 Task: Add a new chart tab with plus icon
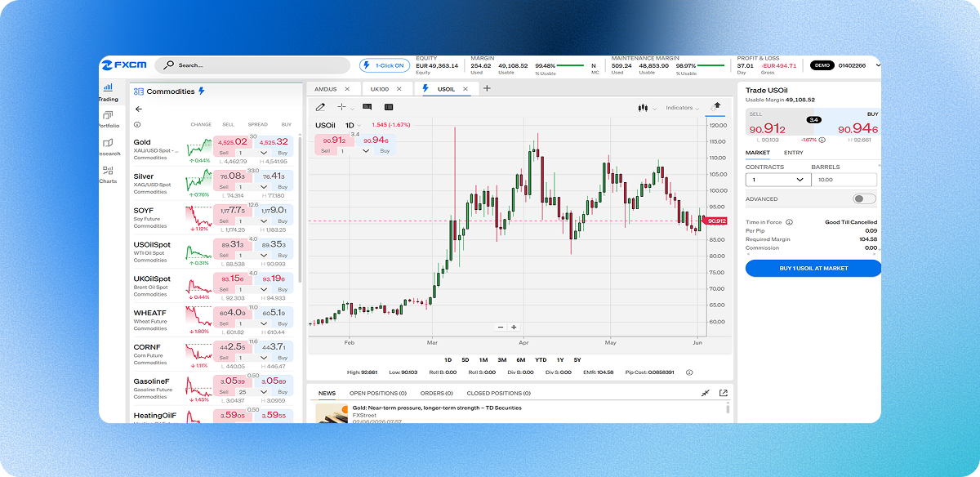(488, 88)
